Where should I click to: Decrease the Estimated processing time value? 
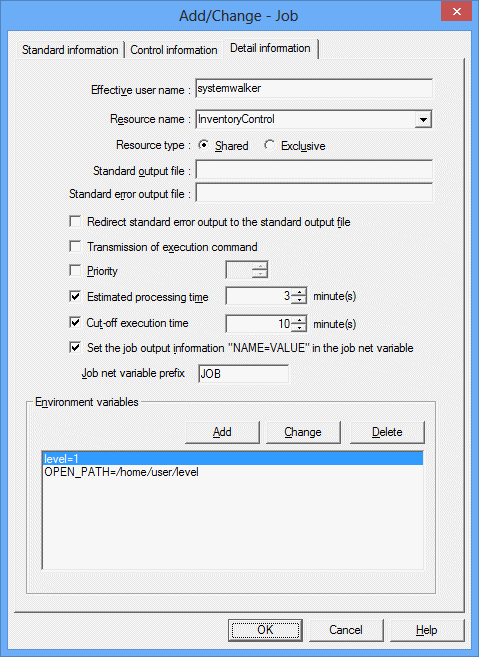pos(299,300)
